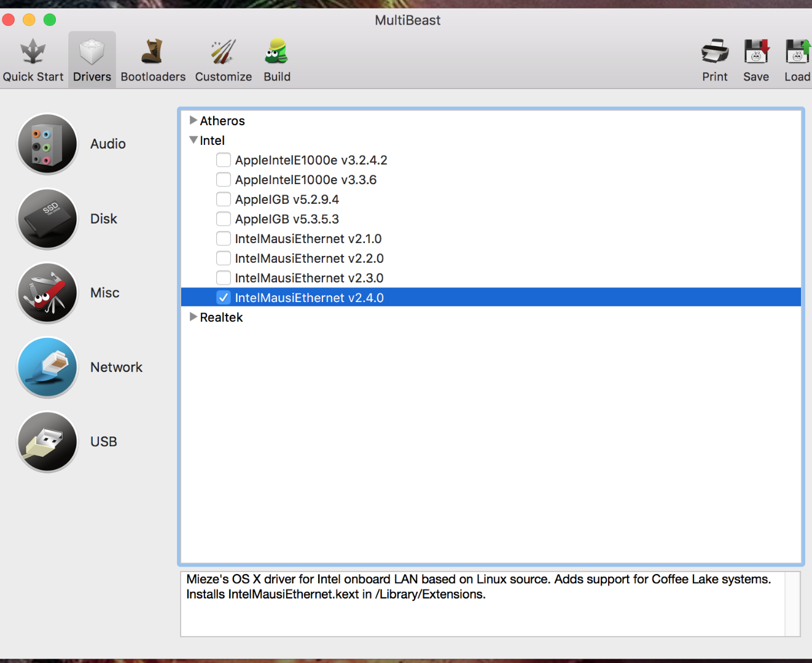Image resolution: width=812 pixels, height=663 pixels.
Task: Click the description box scrollbar
Action: point(792,604)
